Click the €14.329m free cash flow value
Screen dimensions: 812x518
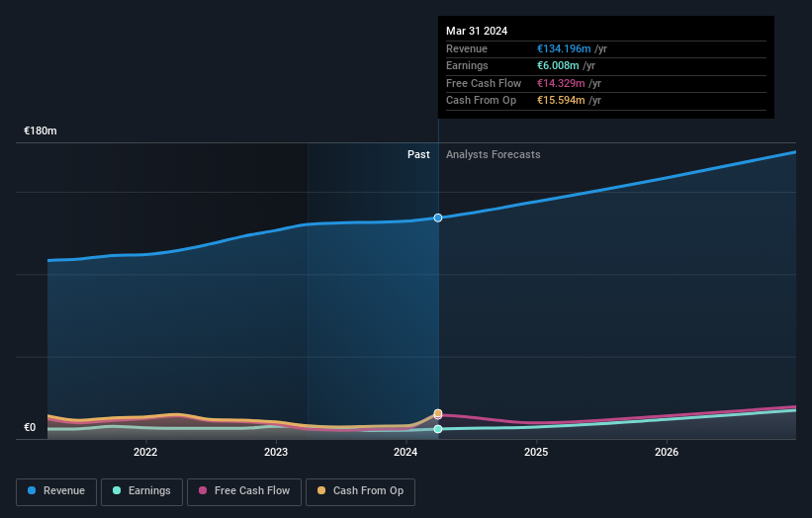click(x=561, y=83)
